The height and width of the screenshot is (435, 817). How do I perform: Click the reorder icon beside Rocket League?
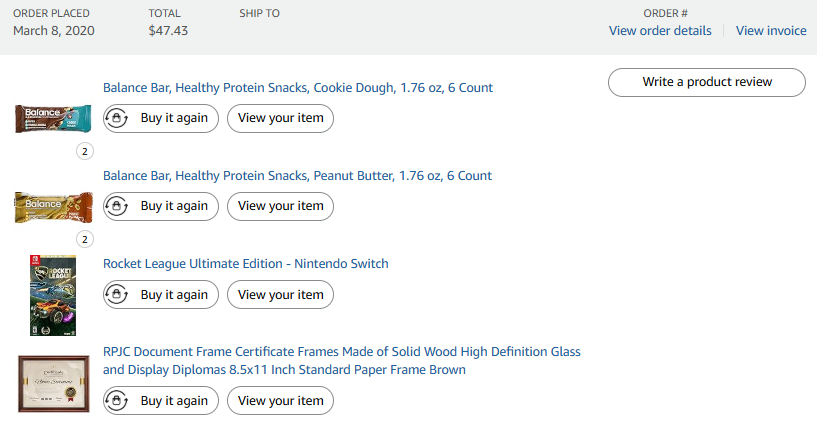(117, 294)
